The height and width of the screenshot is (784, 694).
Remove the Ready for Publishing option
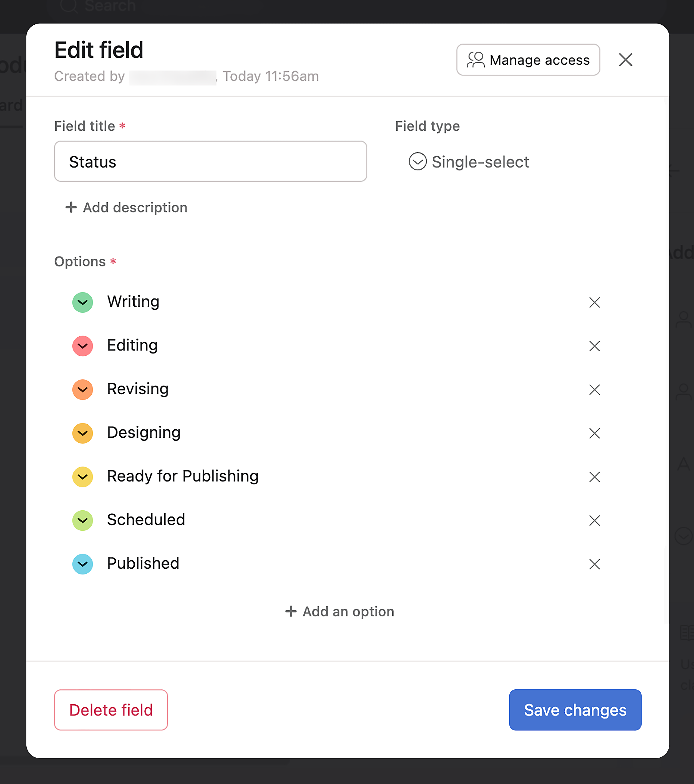[x=594, y=477]
